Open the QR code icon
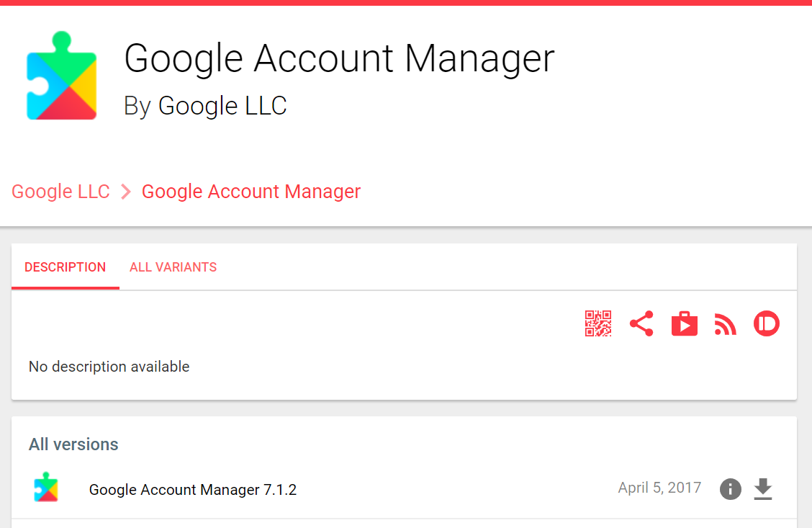Image resolution: width=812 pixels, height=528 pixels. click(x=598, y=324)
